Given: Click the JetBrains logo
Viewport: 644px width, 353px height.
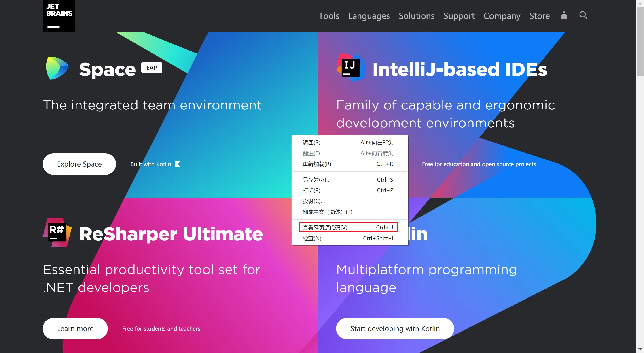Looking at the screenshot, I should pyautogui.click(x=59, y=15).
